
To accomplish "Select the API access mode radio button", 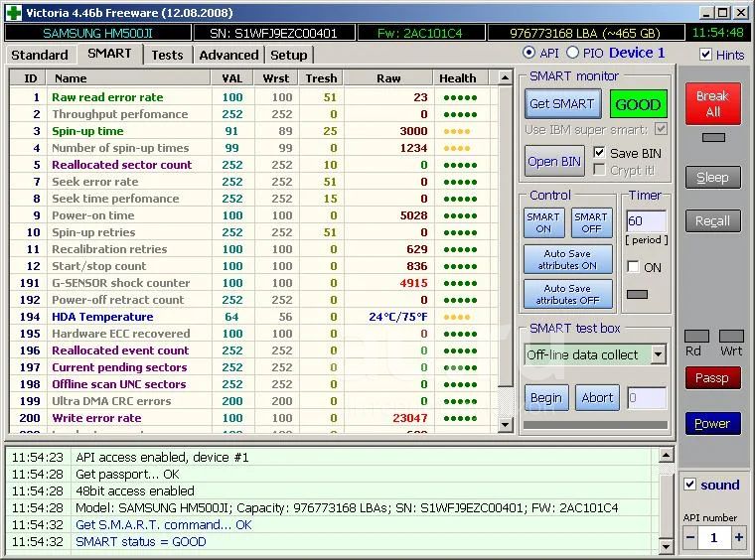I will (528, 53).
